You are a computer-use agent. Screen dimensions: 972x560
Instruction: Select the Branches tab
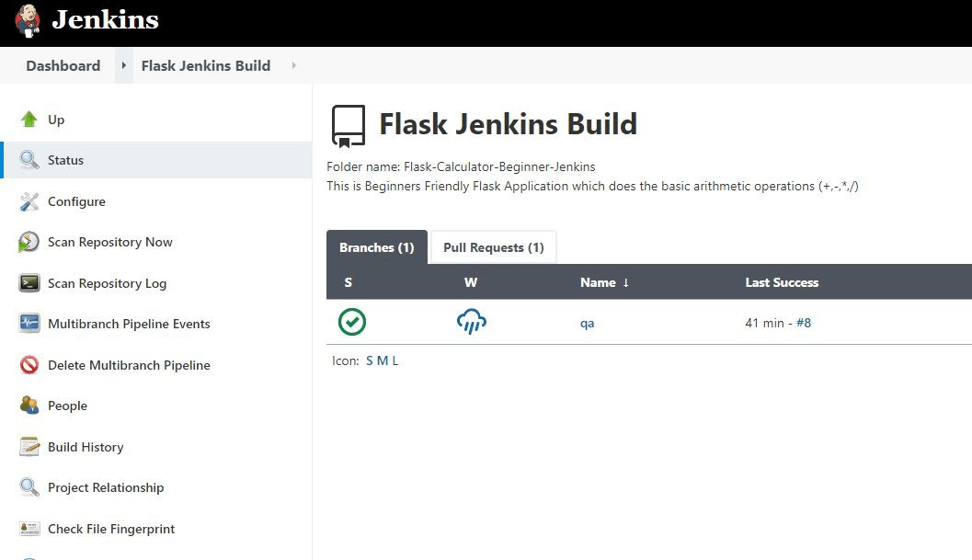coord(376,246)
